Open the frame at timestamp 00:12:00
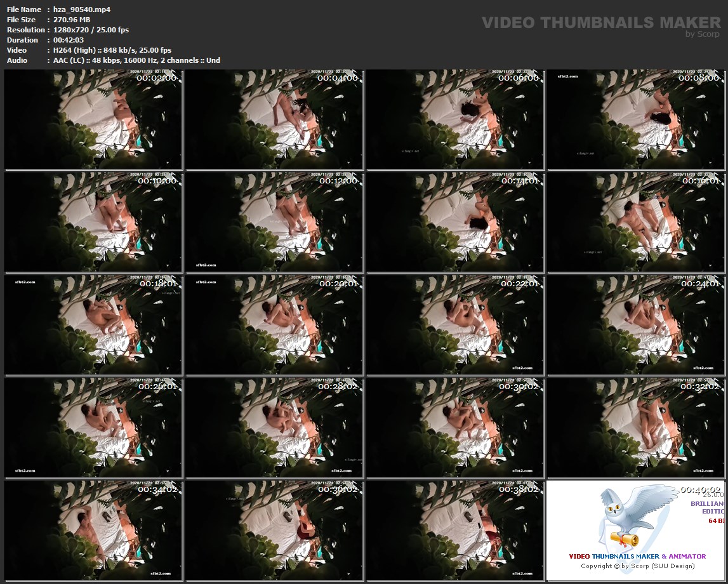The image size is (728, 584). pos(274,222)
